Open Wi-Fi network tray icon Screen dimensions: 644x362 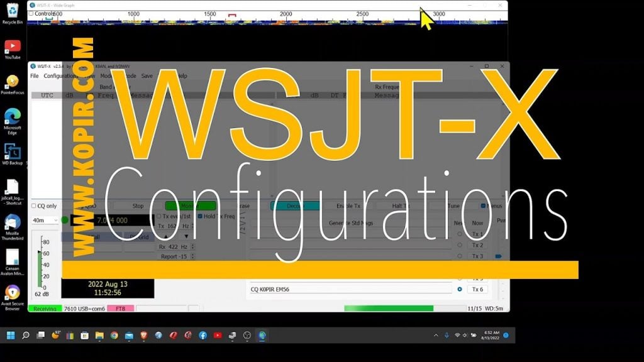[457, 336]
